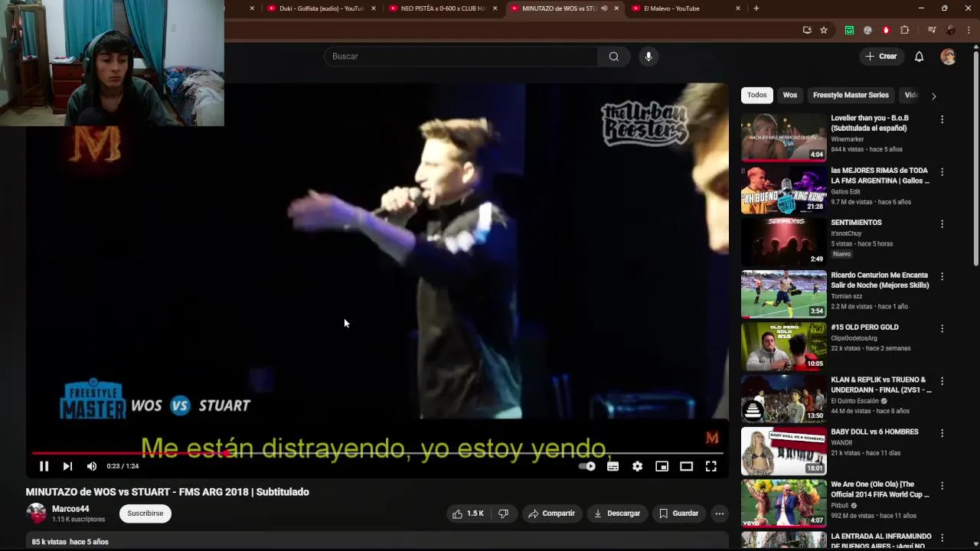Select the Freestyle Master Series filter chip

(x=851, y=95)
